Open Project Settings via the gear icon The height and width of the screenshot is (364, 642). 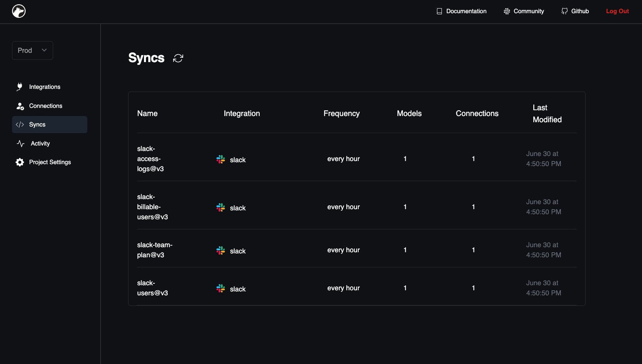pyautogui.click(x=19, y=162)
